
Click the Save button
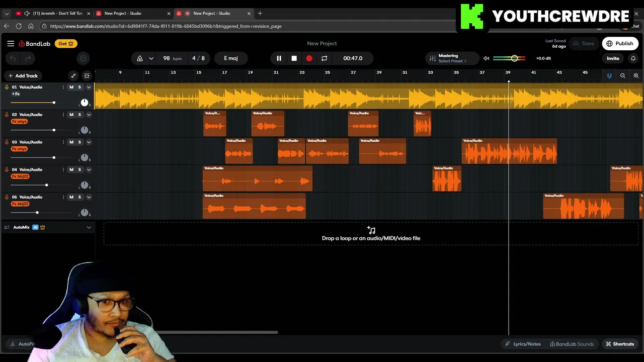pyautogui.click(x=584, y=44)
